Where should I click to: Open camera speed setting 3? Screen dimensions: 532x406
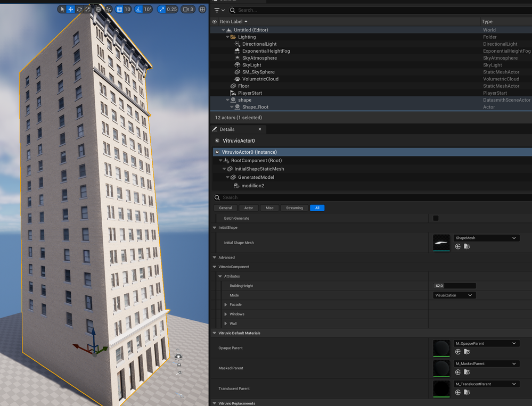pos(189,9)
